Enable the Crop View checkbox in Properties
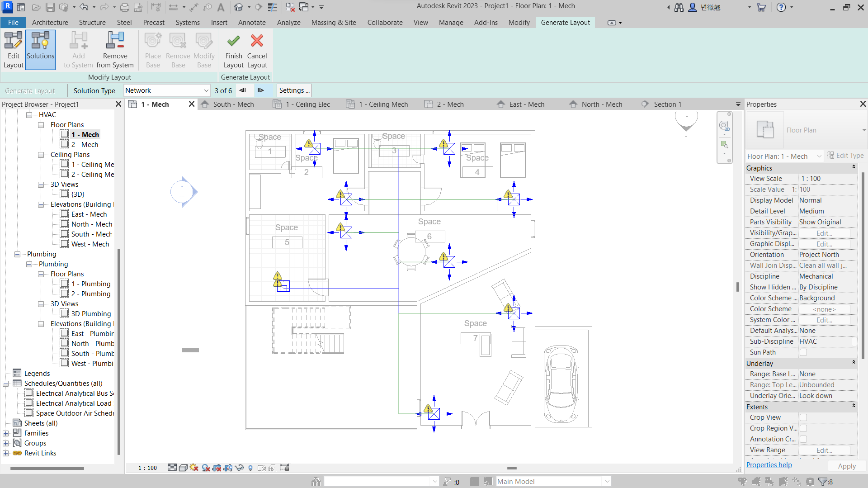Viewport: 868px width, 488px height. pyautogui.click(x=803, y=417)
